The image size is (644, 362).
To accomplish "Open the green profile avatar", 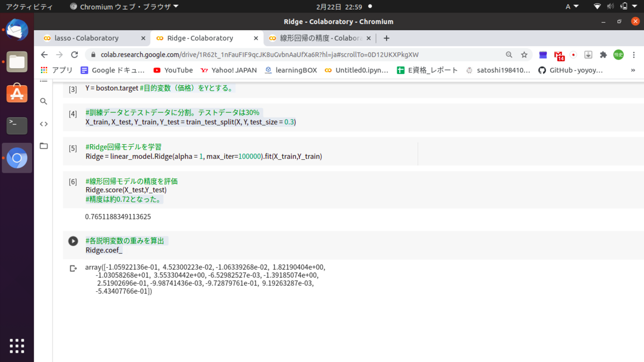I will (618, 55).
